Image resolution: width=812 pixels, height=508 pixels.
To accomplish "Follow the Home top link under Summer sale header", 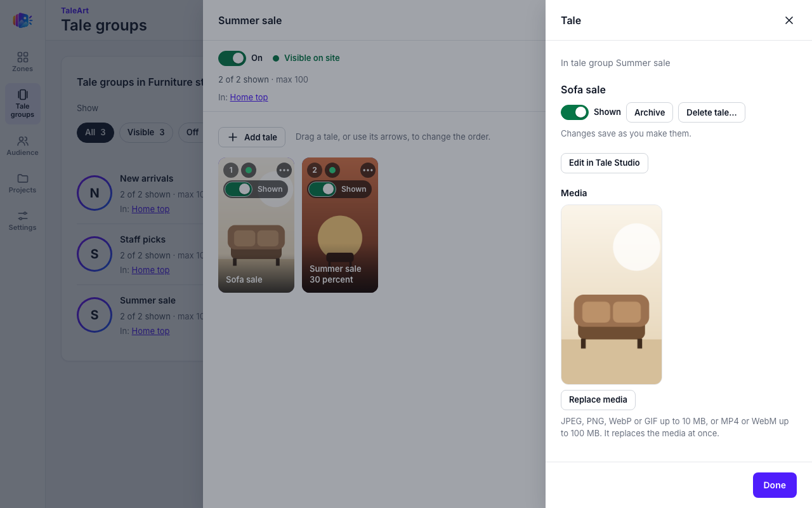I will coord(249,97).
